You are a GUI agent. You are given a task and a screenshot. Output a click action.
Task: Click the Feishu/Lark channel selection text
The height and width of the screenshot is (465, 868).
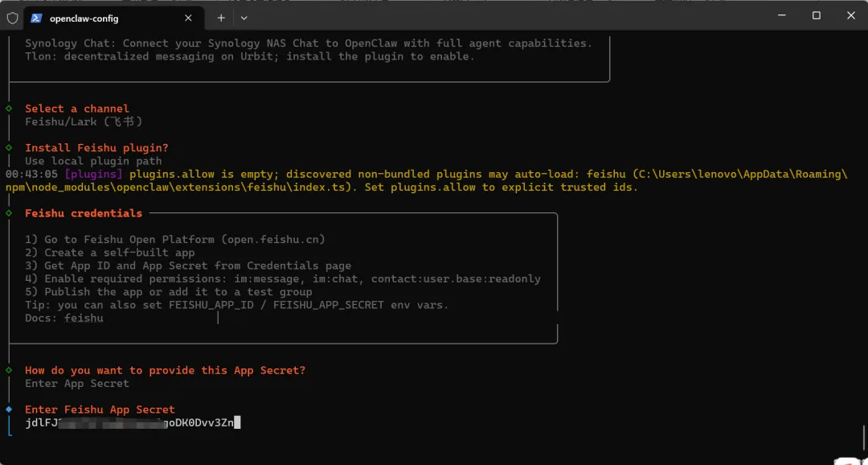click(x=84, y=121)
